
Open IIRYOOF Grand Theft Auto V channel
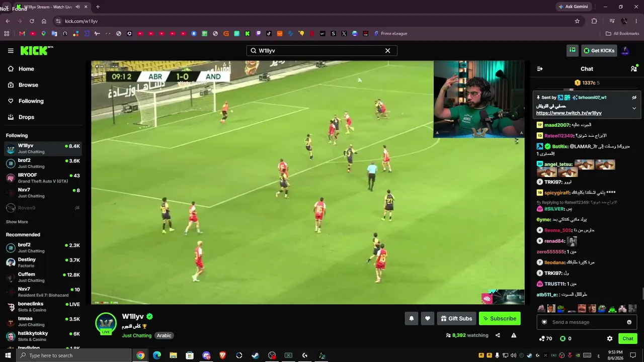[x=43, y=178]
